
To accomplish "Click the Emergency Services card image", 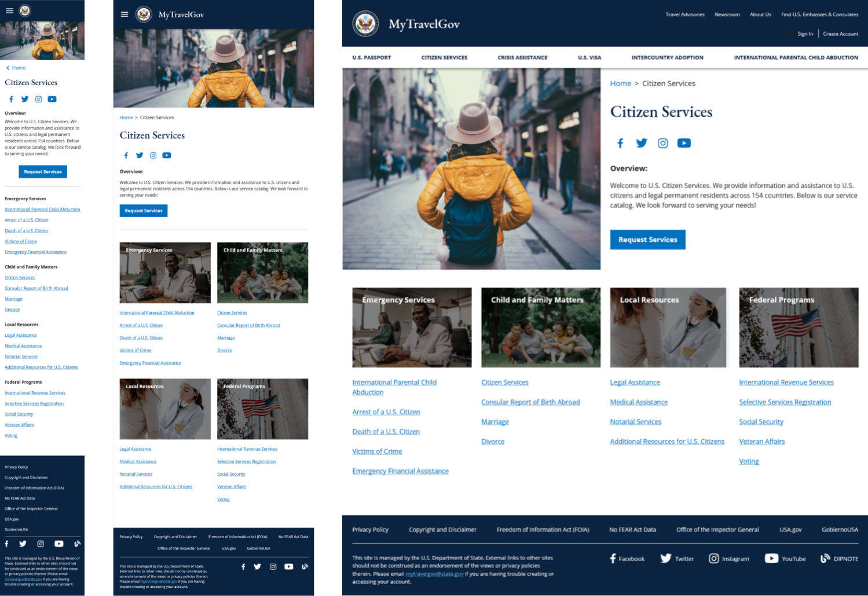I will click(x=411, y=328).
